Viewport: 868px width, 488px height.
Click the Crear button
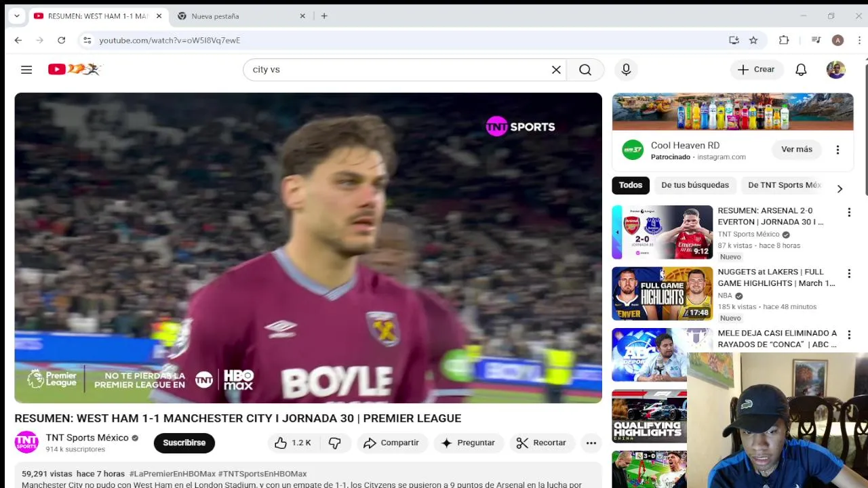coord(757,69)
